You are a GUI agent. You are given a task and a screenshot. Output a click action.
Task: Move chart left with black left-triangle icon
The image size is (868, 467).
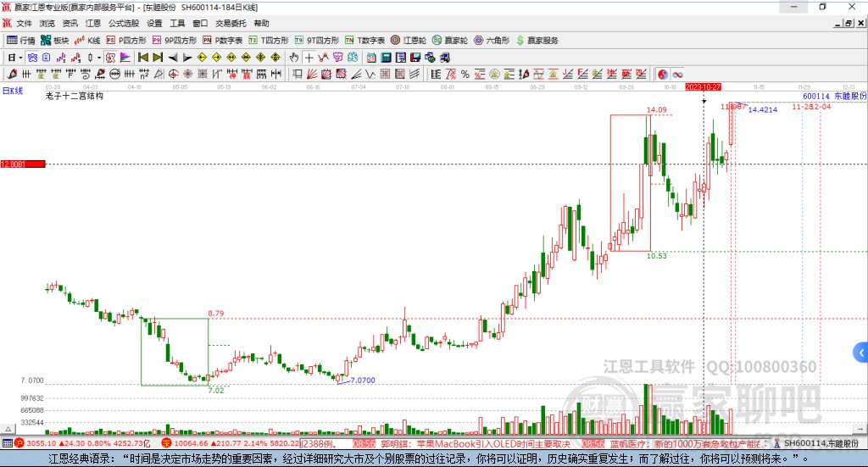(173, 58)
